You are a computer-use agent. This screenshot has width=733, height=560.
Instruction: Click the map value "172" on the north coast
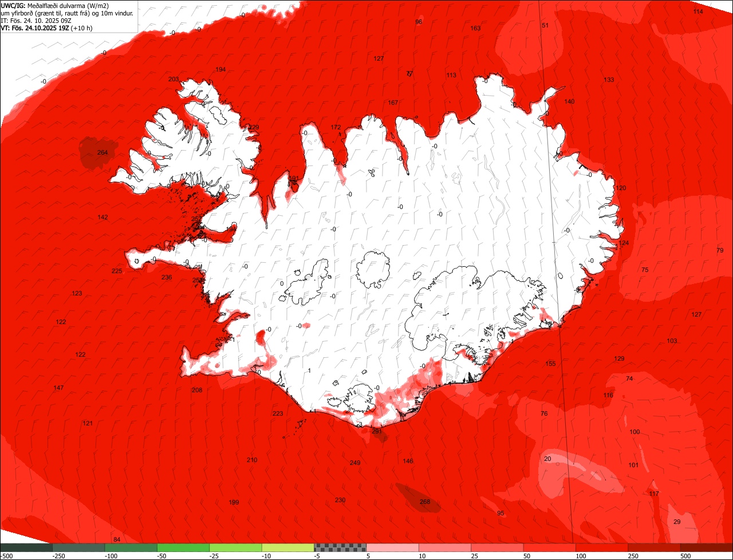(x=336, y=128)
